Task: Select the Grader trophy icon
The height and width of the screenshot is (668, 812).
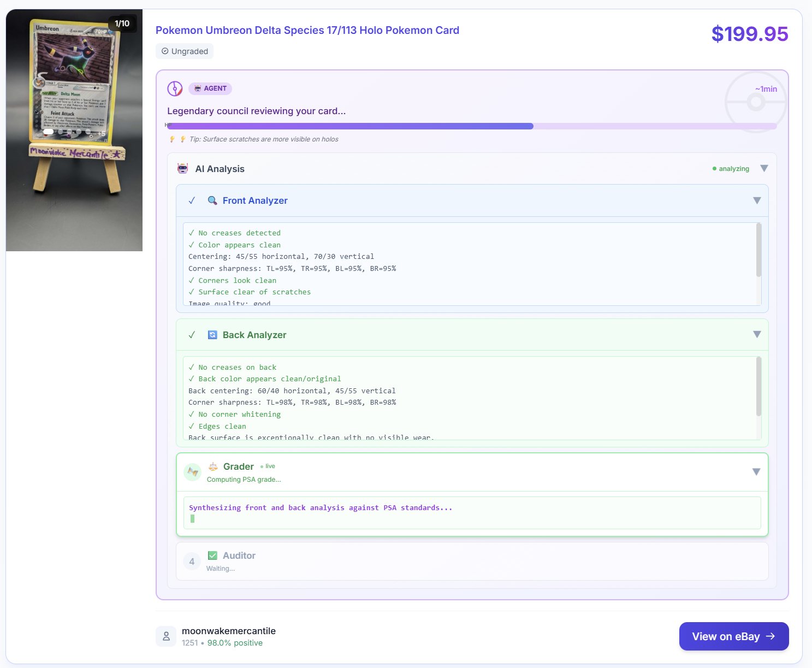Action: coord(214,466)
